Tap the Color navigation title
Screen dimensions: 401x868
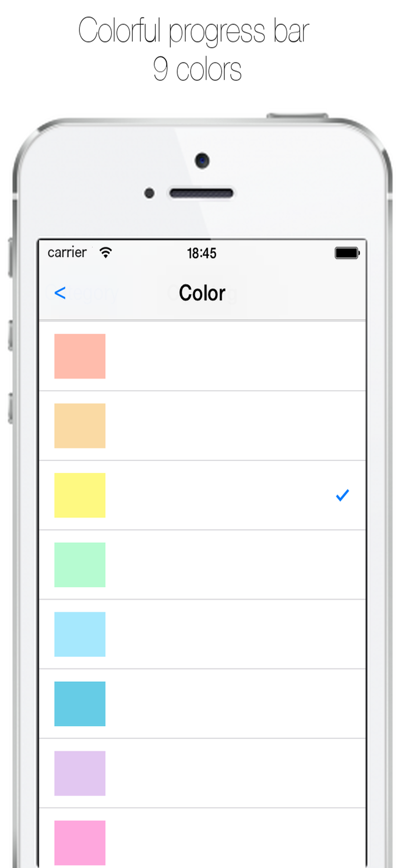[x=202, y=293]
